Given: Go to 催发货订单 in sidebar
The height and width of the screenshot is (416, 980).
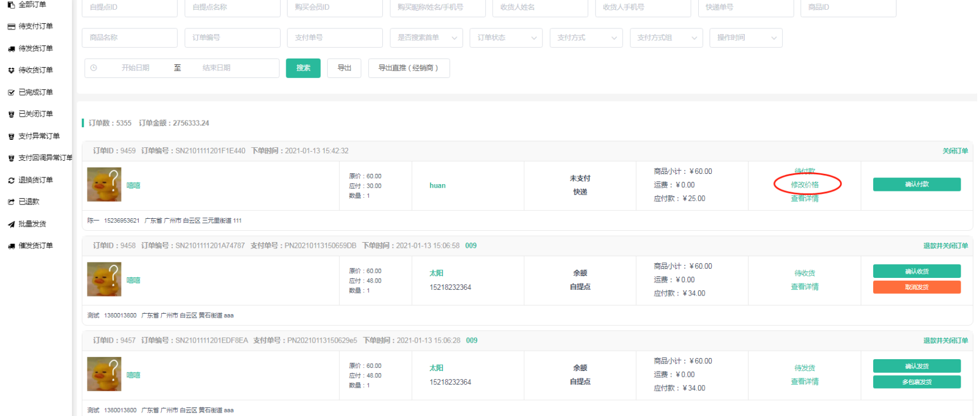Looking at the screenshot, I should pos(35,246).
